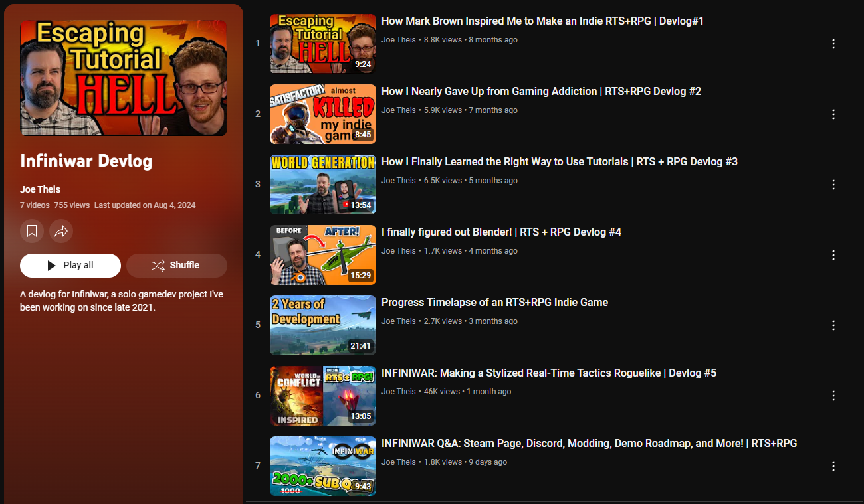Viewport: 864px width, 504px height.
Task: Click the World in Conflict Inspired thumbnail
Action: (x=322, y=396)
